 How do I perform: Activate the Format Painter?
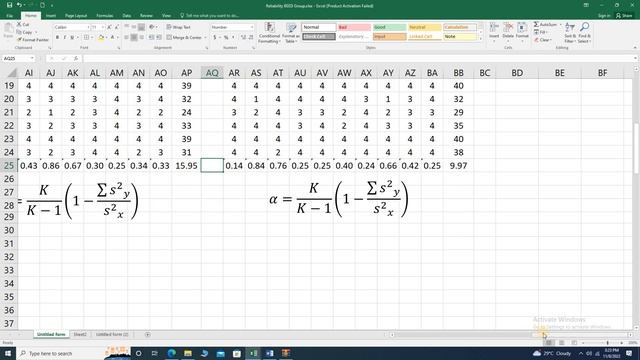pyautogui.click(x=33, y=40)
